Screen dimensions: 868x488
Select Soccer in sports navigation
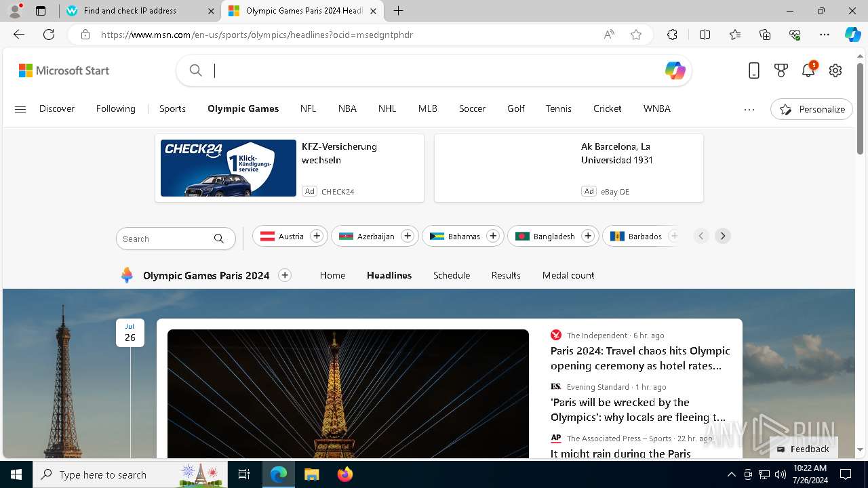pyautogui.click(x=472, y=108)
